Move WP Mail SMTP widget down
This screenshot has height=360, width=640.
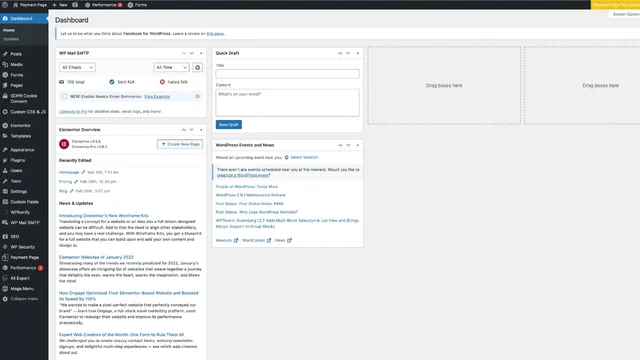[192, 53]
